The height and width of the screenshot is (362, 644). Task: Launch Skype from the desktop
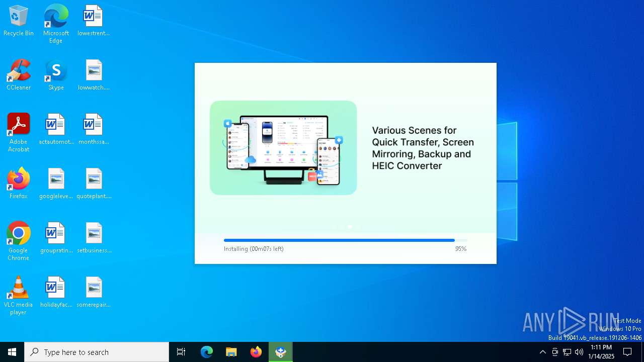tap(56, 75)
